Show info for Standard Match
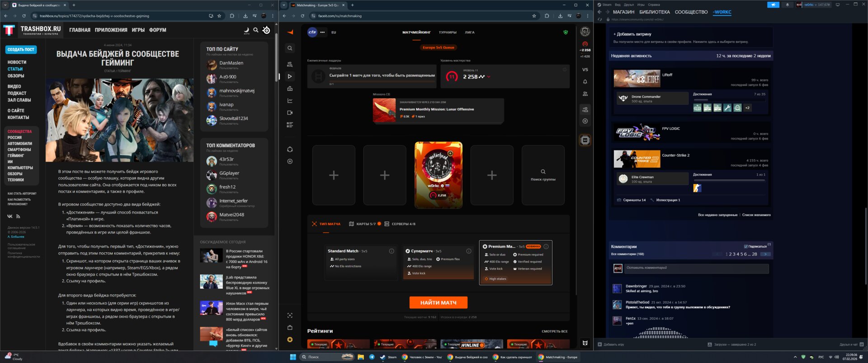 tap(392, 251)
